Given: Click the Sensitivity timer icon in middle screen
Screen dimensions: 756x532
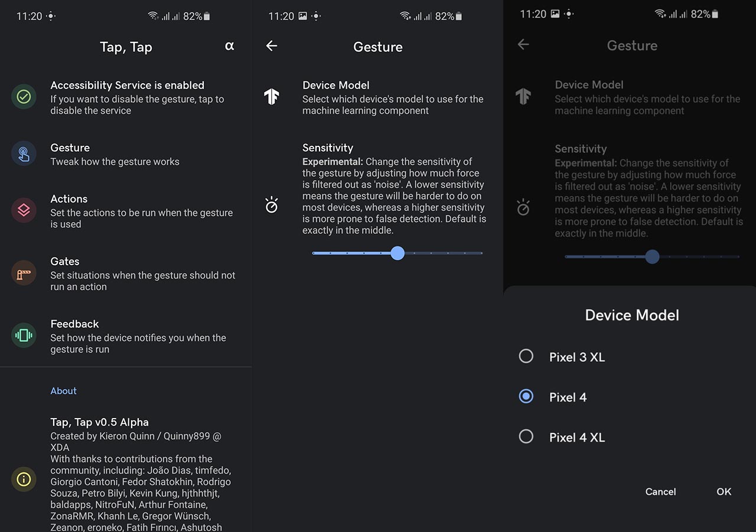Looking at the screenshot, I should [272, 205].
